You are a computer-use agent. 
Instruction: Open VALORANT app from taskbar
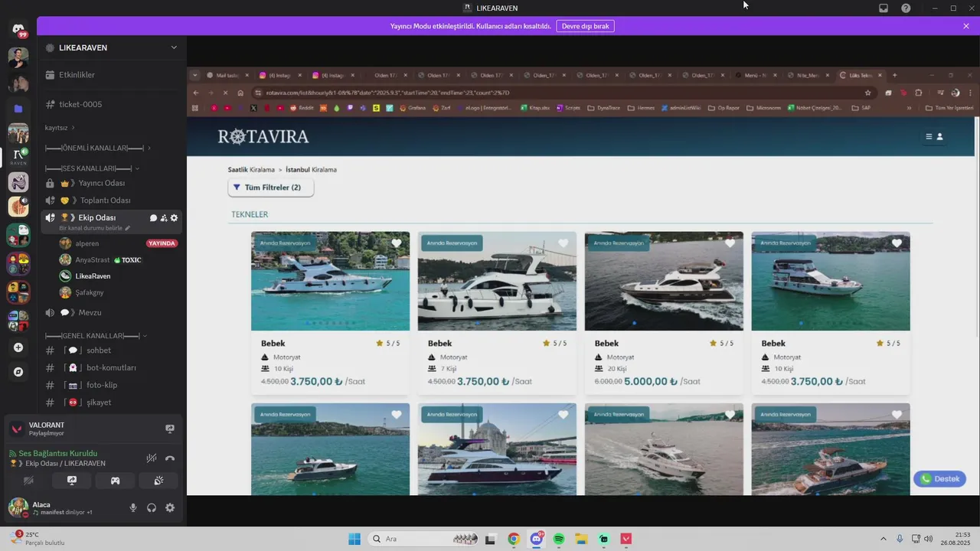(626, 539)
